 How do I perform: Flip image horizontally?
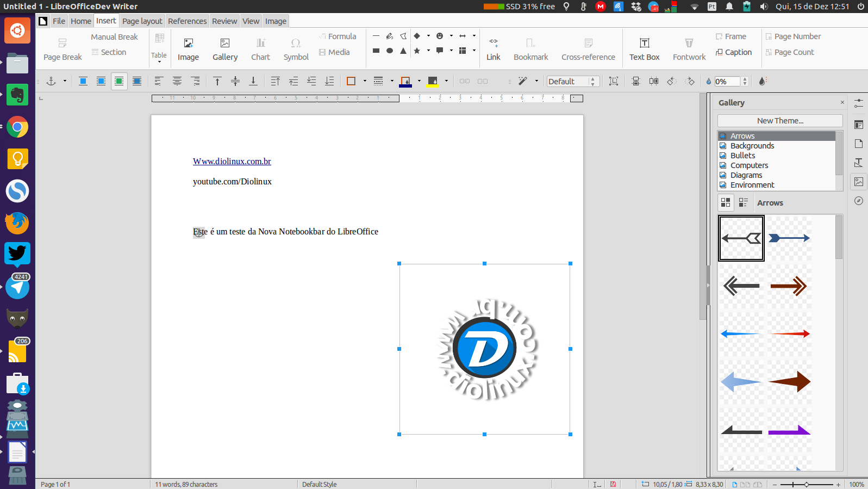(x=654, y=81)
